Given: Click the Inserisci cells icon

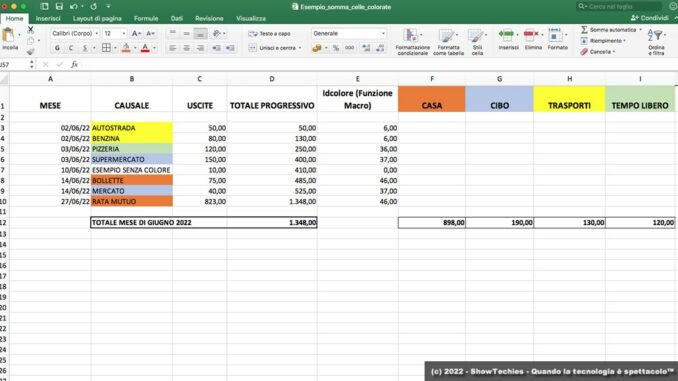Looking at the screenshot, I should pyautogui.click(x=506, y=35).
